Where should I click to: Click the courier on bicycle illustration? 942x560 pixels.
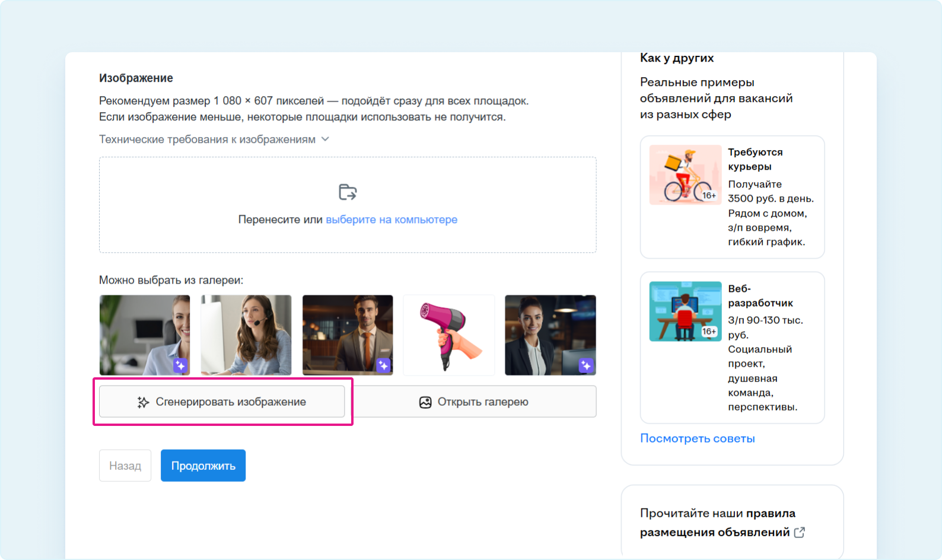686,175
